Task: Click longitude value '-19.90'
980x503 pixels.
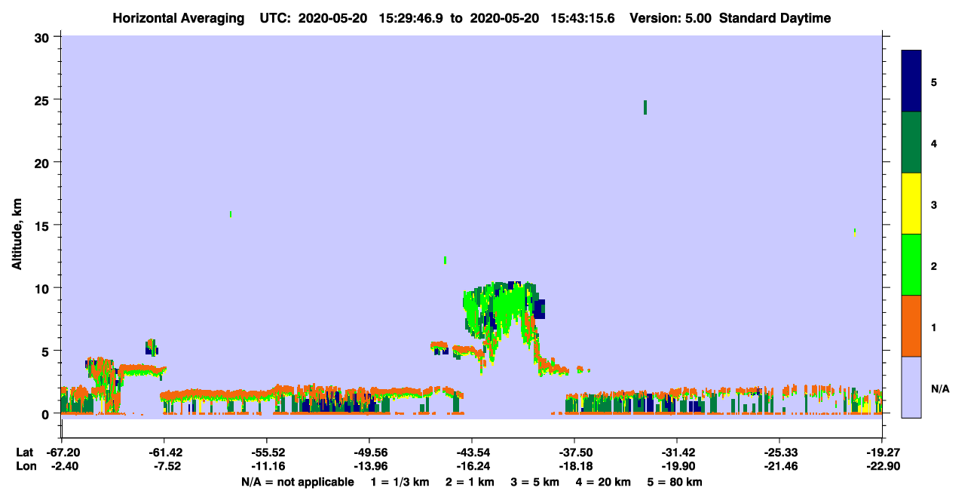Action: (677, 466)
